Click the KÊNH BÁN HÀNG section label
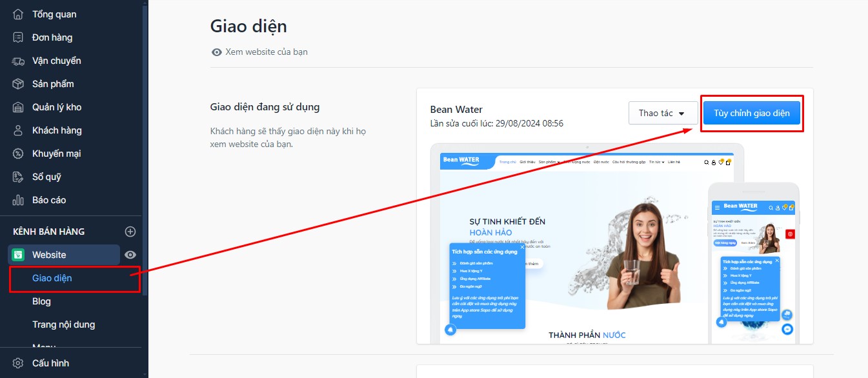The width and height of the screenshot is (868, 378). (48, 232)
